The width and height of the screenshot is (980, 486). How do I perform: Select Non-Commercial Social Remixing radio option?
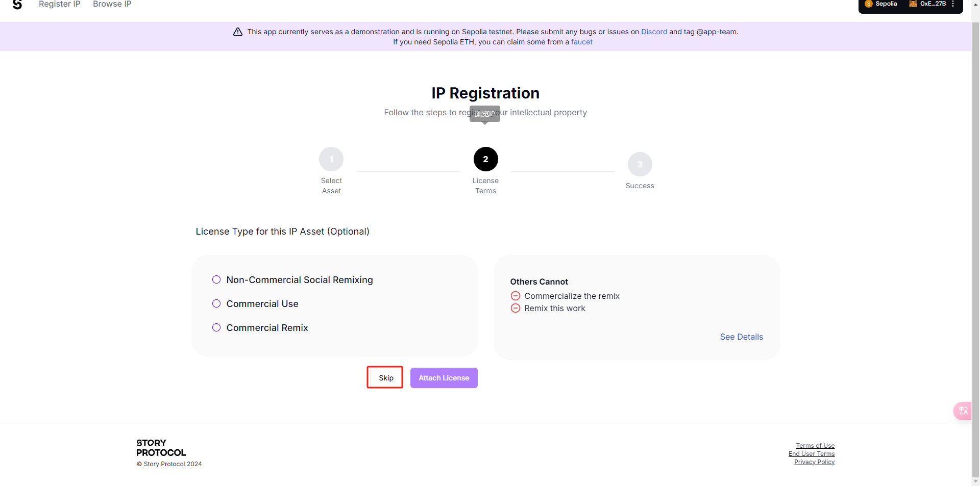(216, 279)
